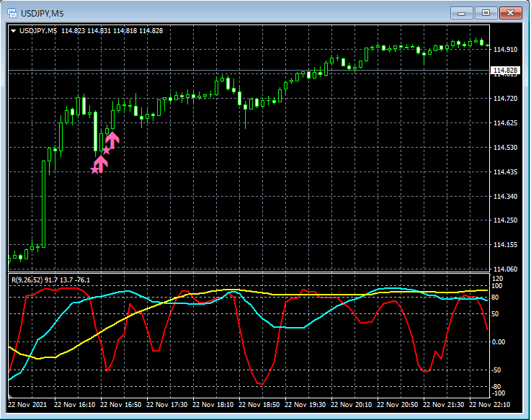The image size is (531, 420).
Task: Click the upper pink star marker
Action: pos(107,150)
